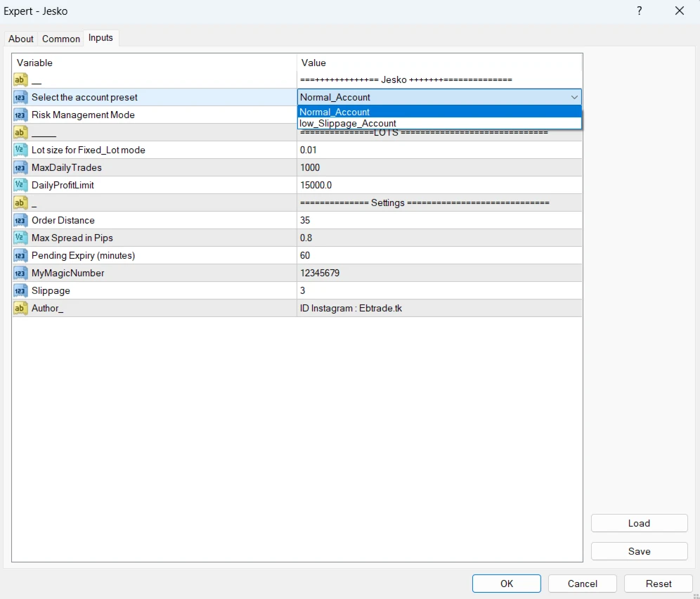This screenshot has height=599, width=700.
Task: Save inputs using the Save button
Action: 639,551
